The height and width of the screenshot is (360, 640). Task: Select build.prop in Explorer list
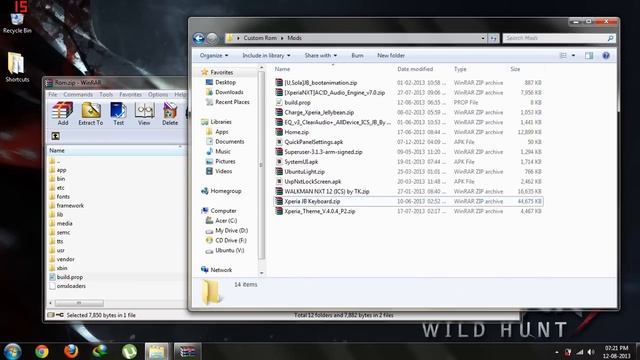tap(408, 102)
